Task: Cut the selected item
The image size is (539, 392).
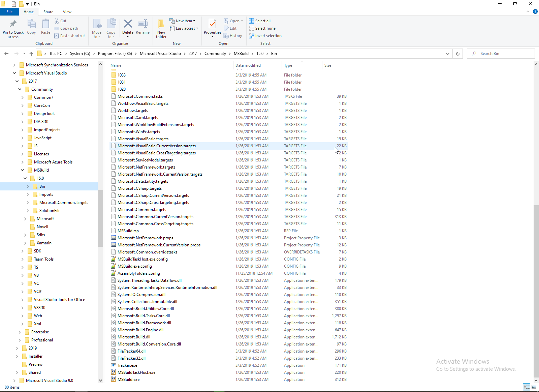Action: (x=61, y=21)
